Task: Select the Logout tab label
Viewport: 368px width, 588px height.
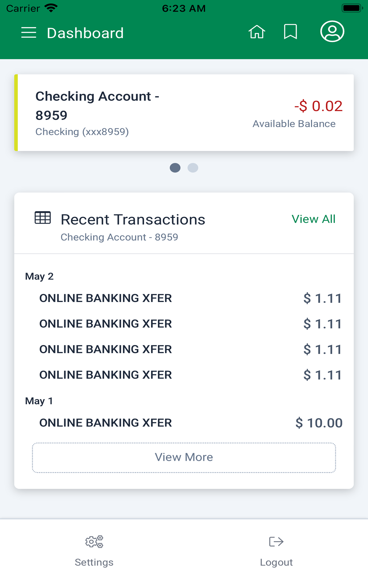Action: coord(276,562)
